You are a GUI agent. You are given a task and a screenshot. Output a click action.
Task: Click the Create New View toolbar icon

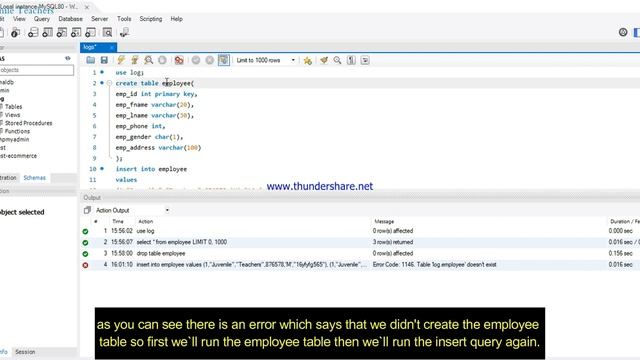pos(62,33)
